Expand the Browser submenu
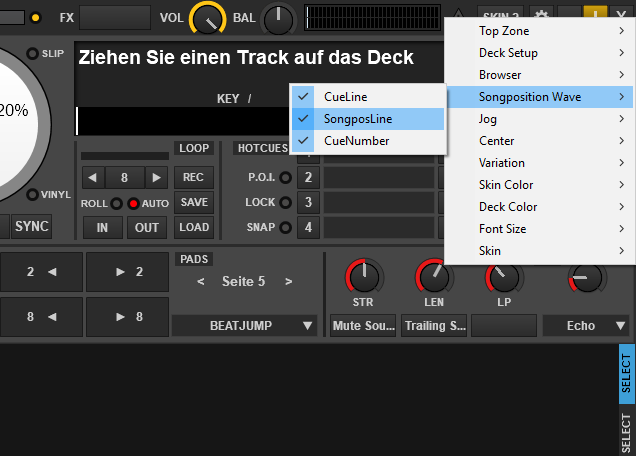Image resolution: width=636 pixels, height=456 pixels. click(538, 75)
